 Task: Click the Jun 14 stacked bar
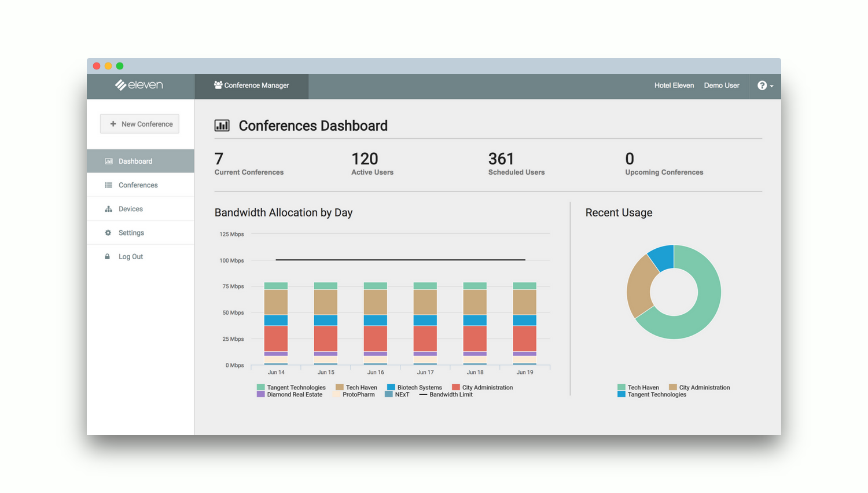276,323
